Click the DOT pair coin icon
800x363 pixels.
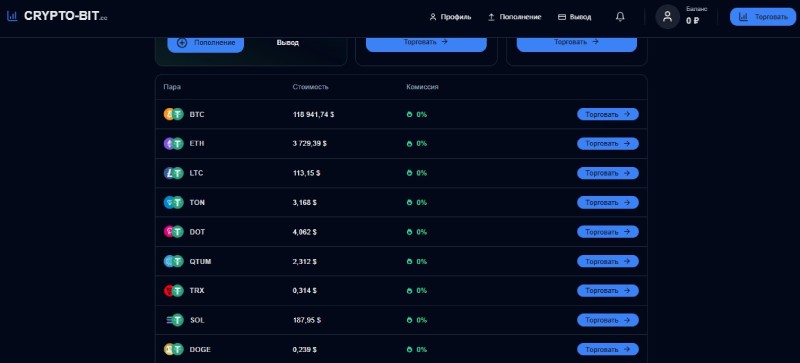(173, 232)
